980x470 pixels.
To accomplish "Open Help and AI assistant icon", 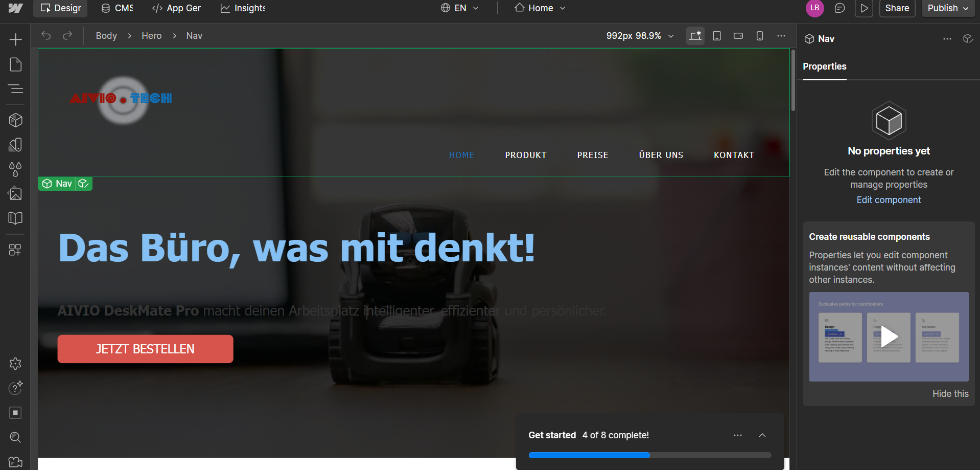I will [15, 388].
